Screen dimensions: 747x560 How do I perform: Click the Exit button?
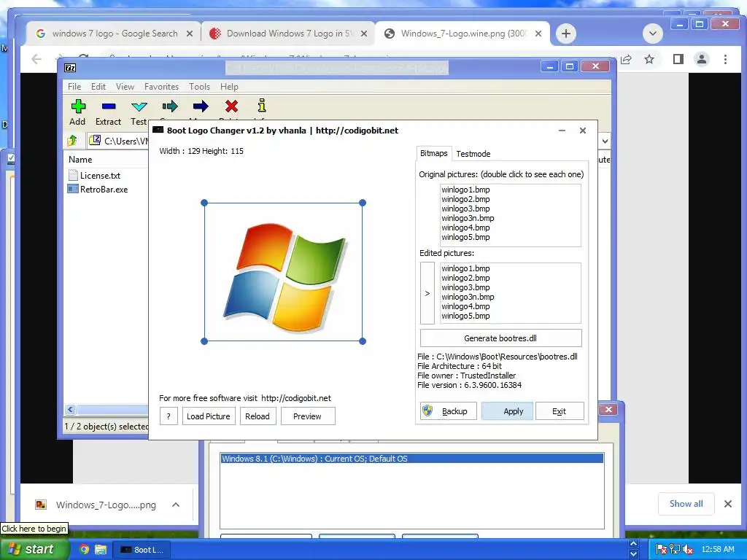click(560, 411)
